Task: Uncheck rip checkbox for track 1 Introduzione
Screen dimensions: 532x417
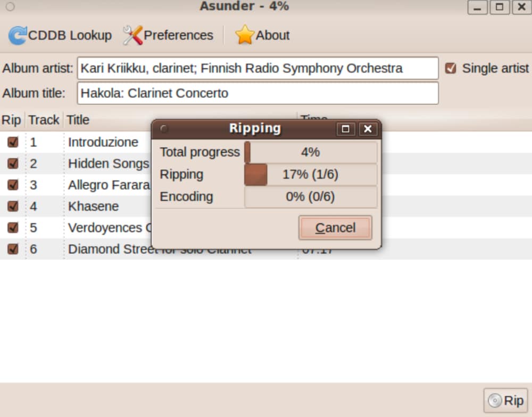Action: pos(13,142)
